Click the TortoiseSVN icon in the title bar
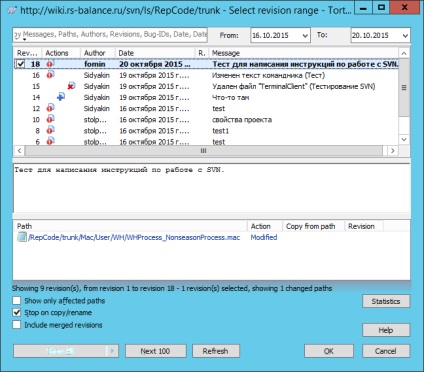The height and width of the screenshot is (372, 424). 11,10
